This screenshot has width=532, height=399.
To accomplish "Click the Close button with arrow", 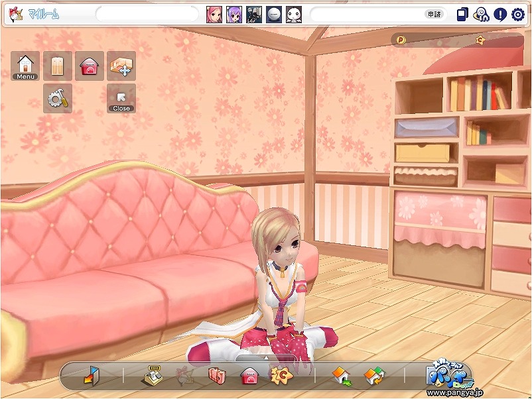I will point(121,99).
